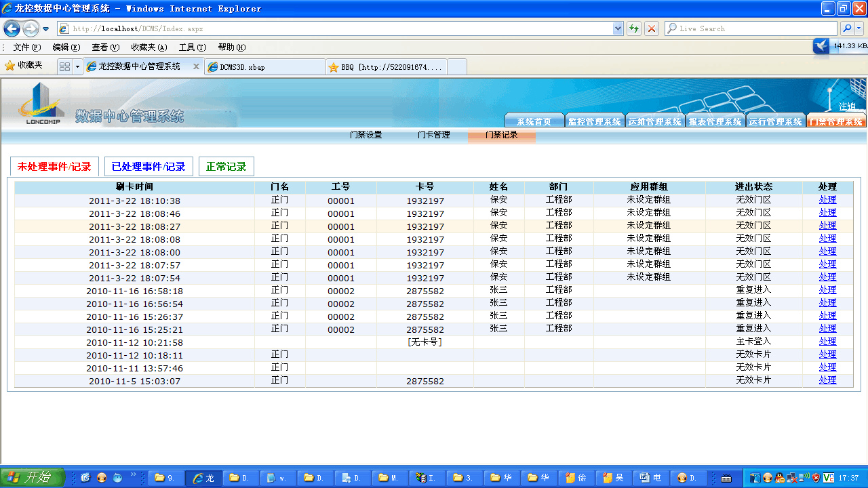This screenshot has width=868, height=488.
Task: Click the QQ penguin tray icon
Action: pos(780,478)
